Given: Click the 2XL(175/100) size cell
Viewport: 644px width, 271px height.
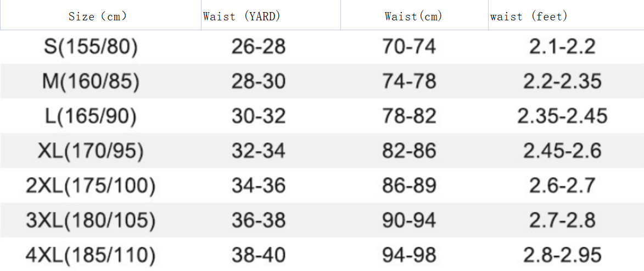Looking at the screenshot, I should [x=91, y=186].
